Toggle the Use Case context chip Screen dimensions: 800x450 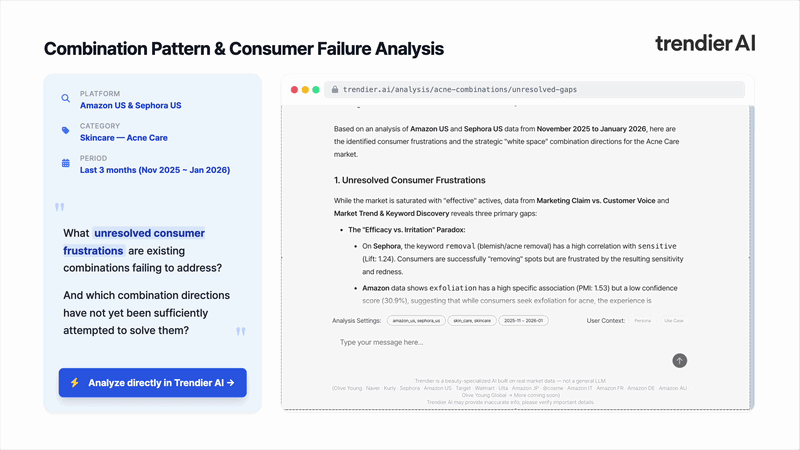tap(673, 321)
